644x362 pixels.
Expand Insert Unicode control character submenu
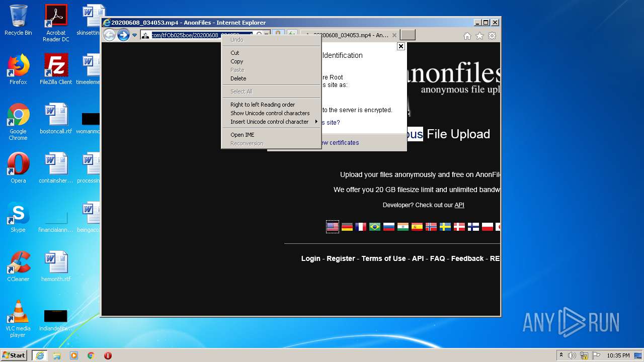coord(271,122)
